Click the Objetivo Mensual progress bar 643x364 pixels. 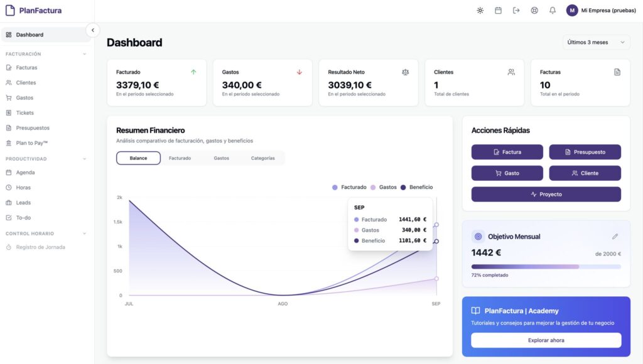pos(546,267)
